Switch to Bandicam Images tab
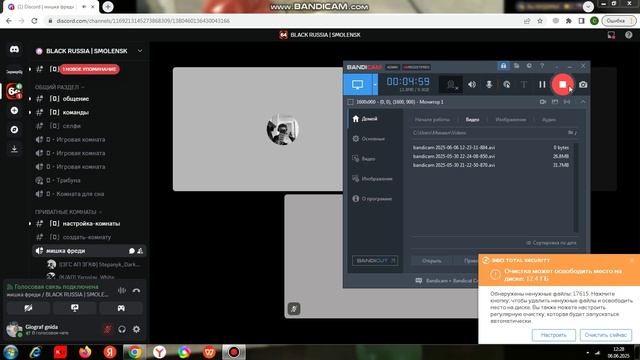Image resolution: width=640 pixels, height=360 pixels. tap(511, 120)
